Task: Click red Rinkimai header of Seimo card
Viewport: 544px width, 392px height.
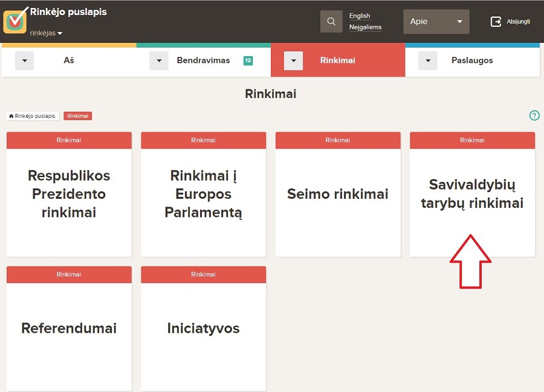Action: [x=338, y=140]
